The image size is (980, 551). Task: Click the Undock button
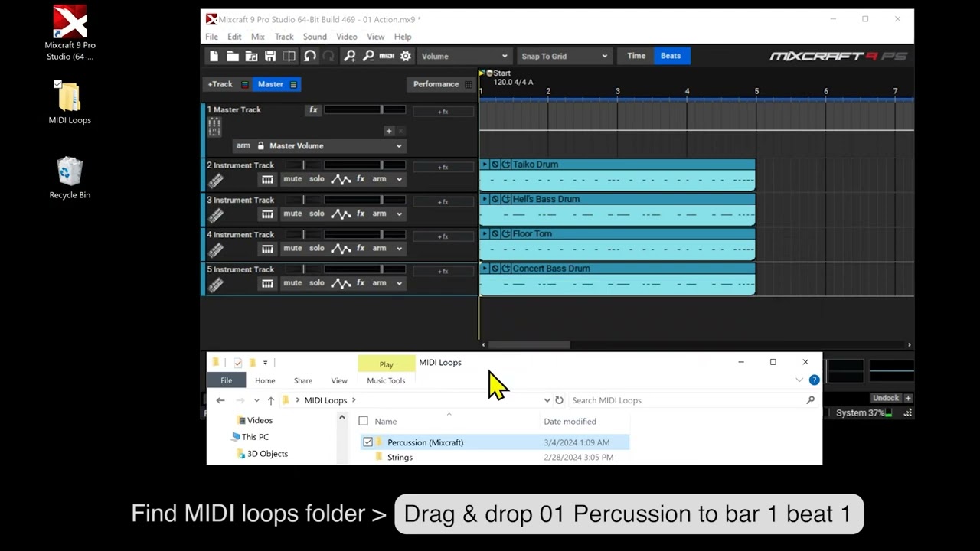coord(886,398)
